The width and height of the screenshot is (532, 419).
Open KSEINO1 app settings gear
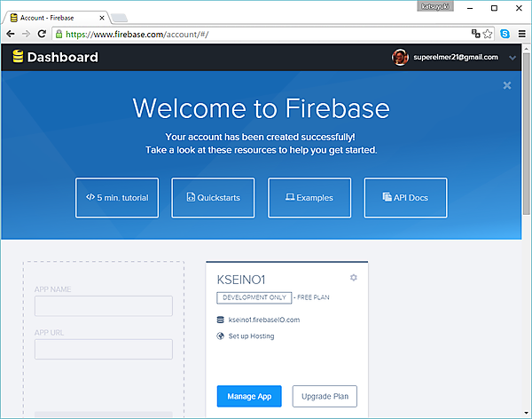coord(354,278)
